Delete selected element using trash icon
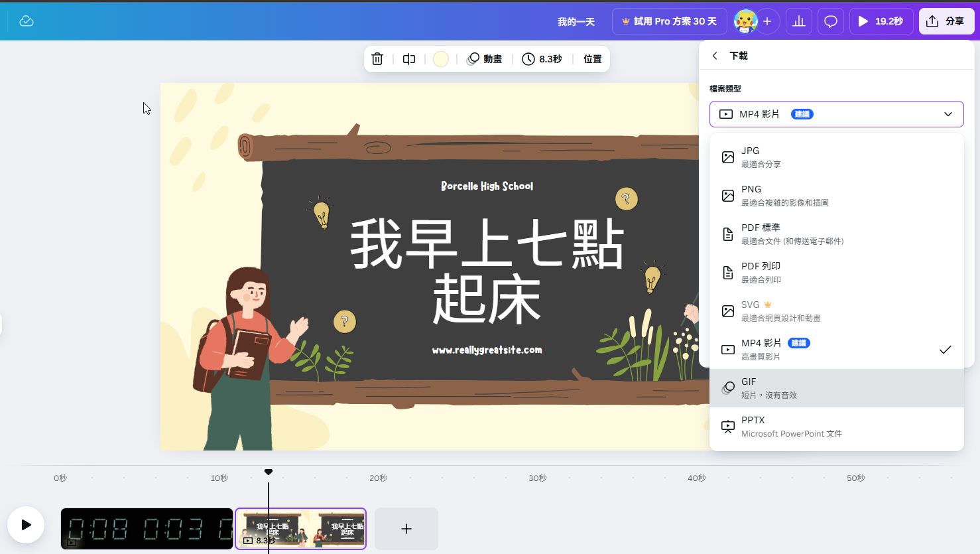The height and width of the screenshot is (554, 980). 377,58
